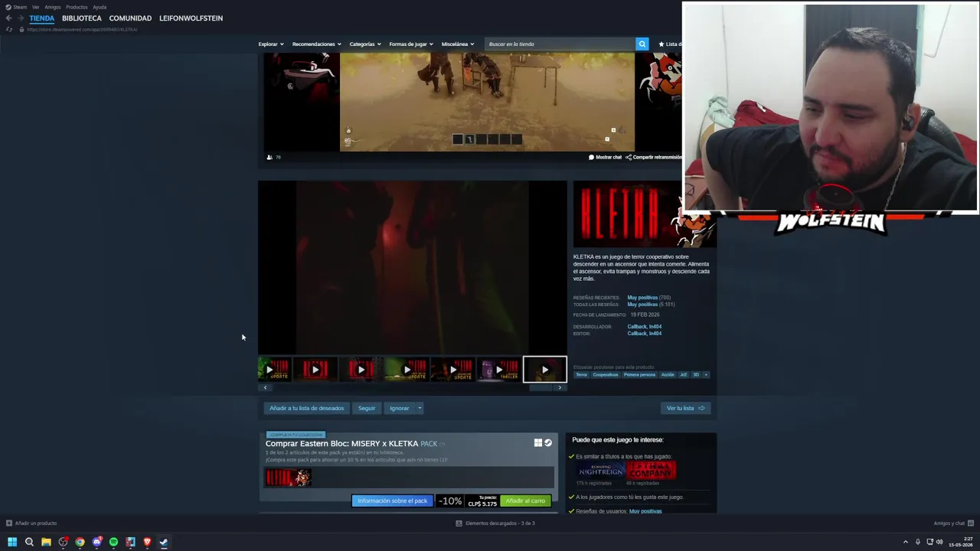Open Google Chrome from the taskbar

[80, 542]
